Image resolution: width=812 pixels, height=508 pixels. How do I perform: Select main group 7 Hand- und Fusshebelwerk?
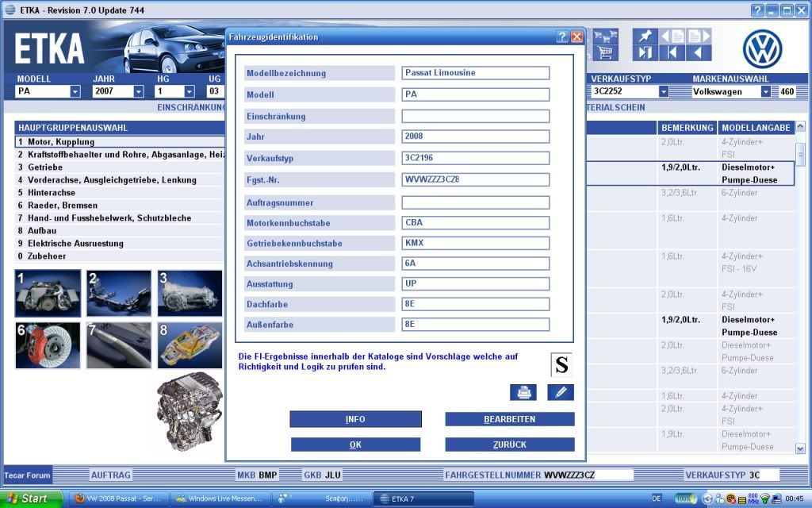120,217
